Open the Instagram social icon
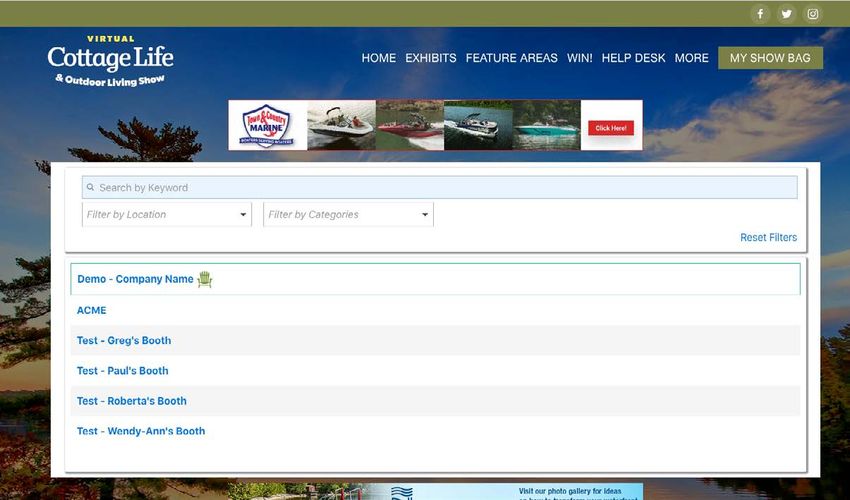Viewport: 850px width, 500px height. click(x=813, y=14)
